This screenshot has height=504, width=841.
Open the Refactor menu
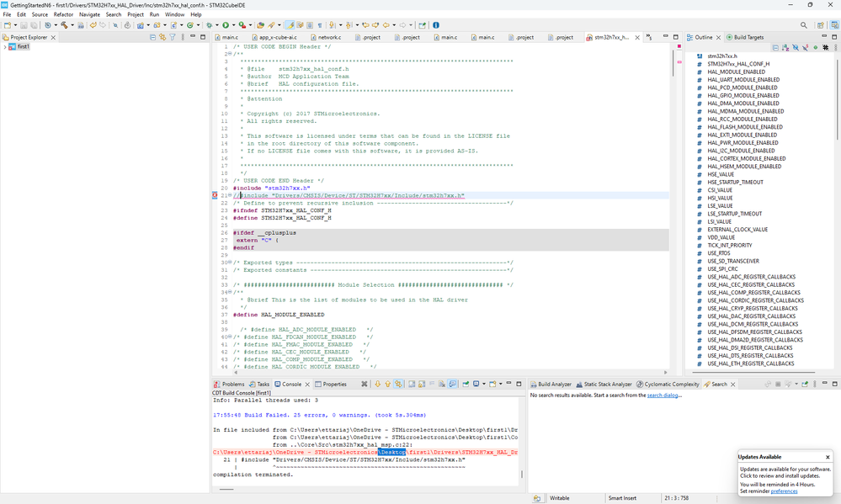tap(63, 14)
